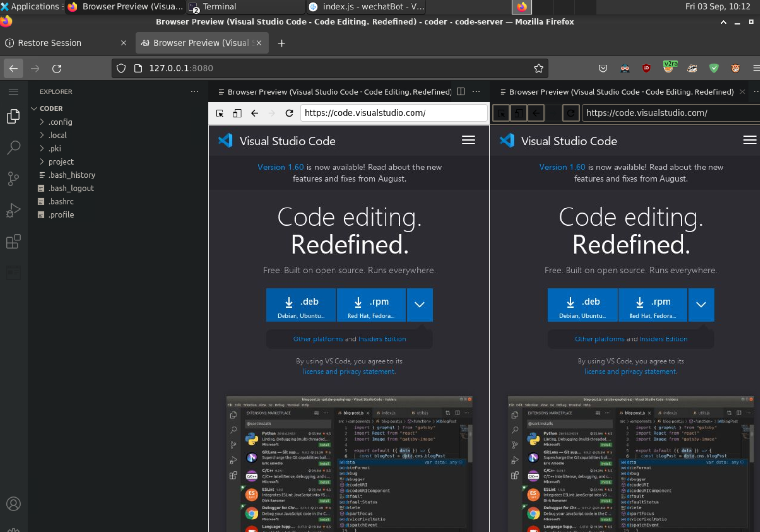Download .rpm package on left webpage
This screenshot has width=760, height=532.
[x=371, y=305]
